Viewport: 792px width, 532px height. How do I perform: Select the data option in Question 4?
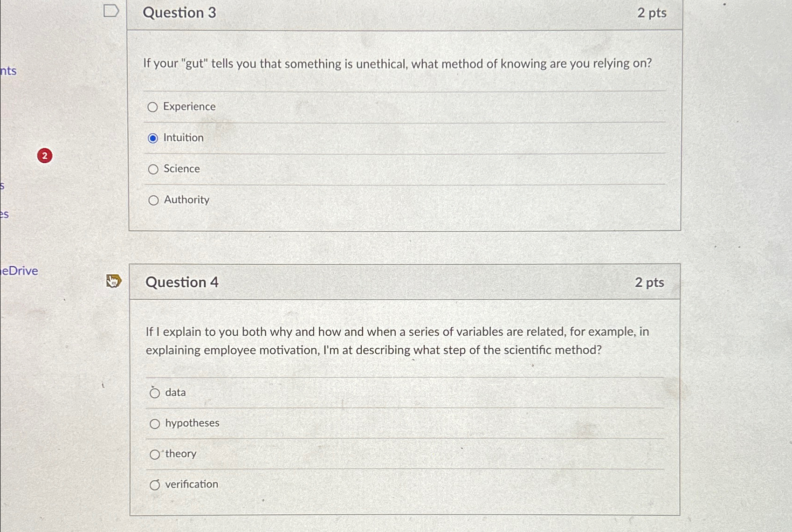(154, 393)
